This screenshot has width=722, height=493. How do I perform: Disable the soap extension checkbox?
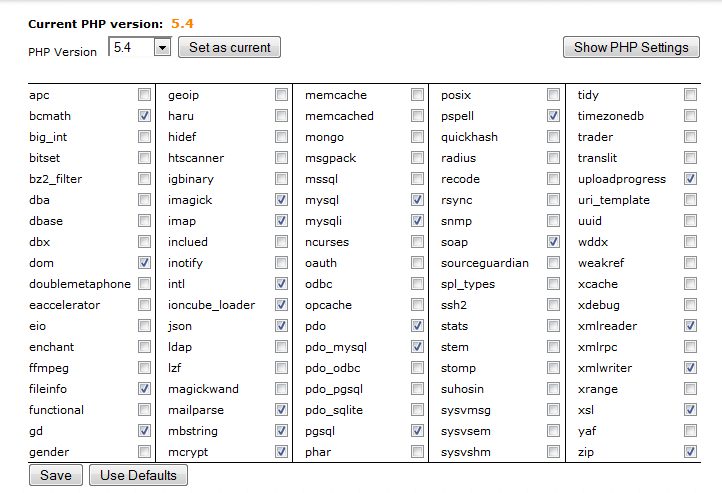(553, 242)
